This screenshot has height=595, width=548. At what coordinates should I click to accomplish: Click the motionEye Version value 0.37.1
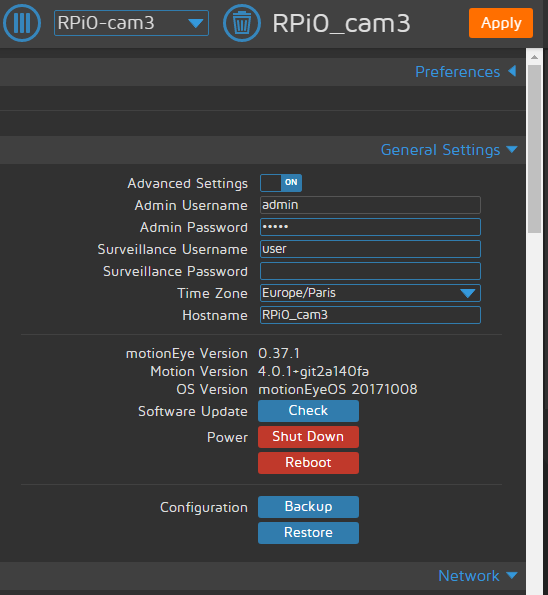(x=279, y=354)
